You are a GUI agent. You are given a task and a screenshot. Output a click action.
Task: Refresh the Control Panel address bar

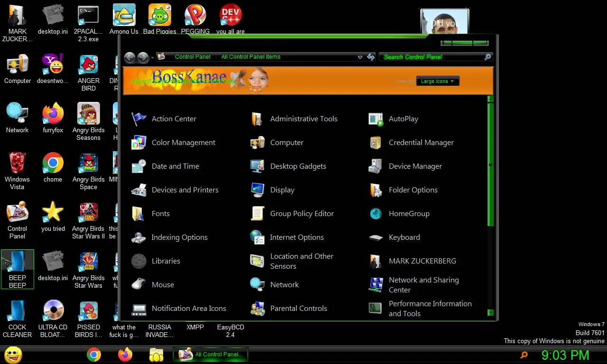pos(371,57)
